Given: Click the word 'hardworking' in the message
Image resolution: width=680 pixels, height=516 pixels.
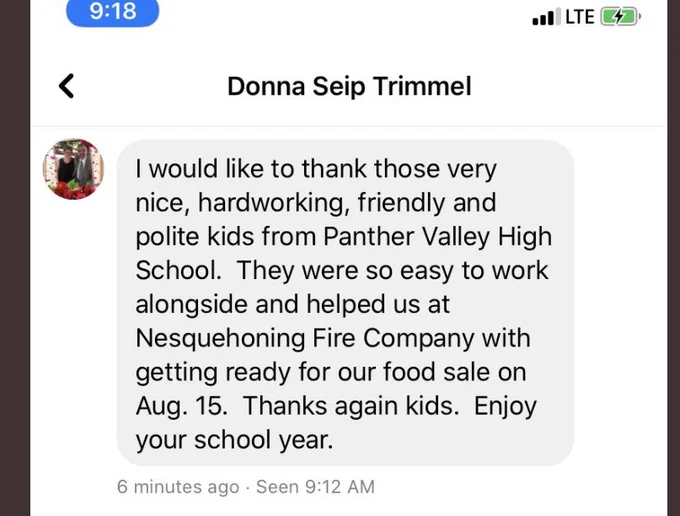Looking at the screenshot, I should tap(274, 203).
